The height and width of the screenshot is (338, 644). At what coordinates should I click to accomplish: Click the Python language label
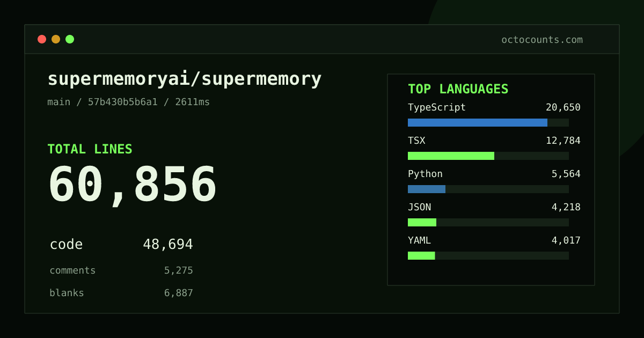tap(425, 174)
